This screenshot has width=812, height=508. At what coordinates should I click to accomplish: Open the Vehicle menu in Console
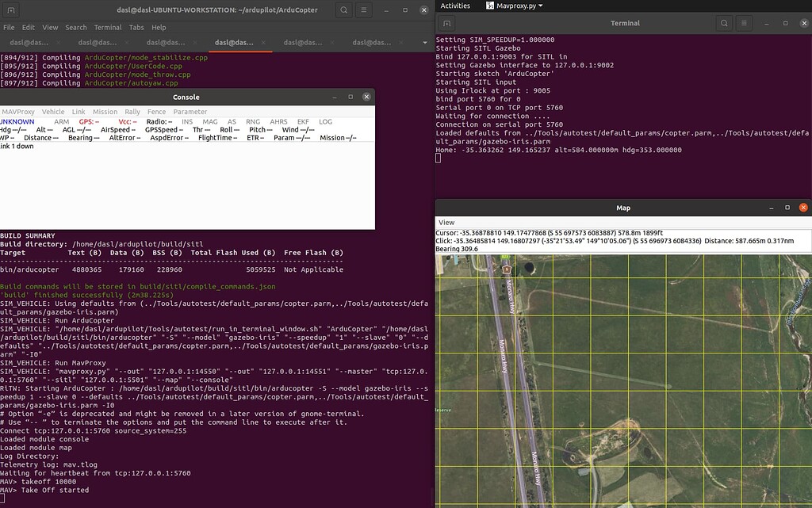(x=52, y=112)
